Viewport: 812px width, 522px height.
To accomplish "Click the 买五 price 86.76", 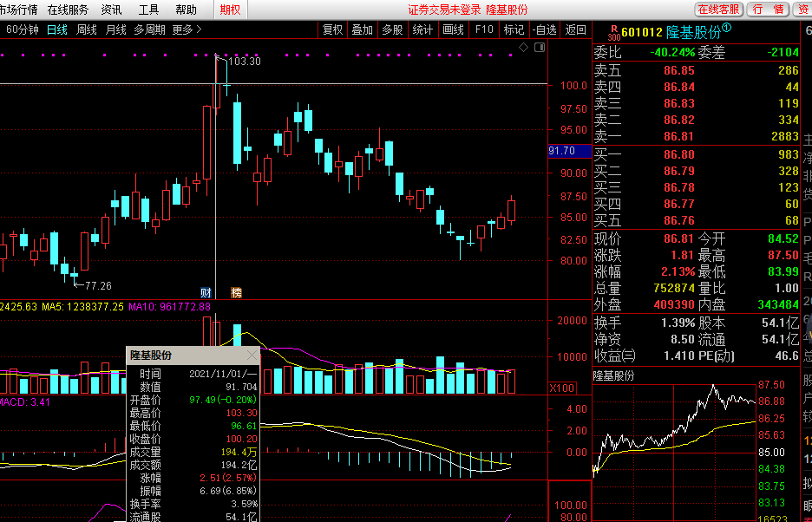I will (679, 220).
